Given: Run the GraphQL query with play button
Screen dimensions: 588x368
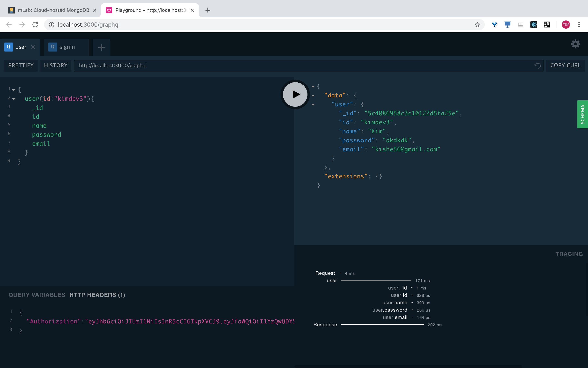Looking at the screenshot, I should click(295, 94).
